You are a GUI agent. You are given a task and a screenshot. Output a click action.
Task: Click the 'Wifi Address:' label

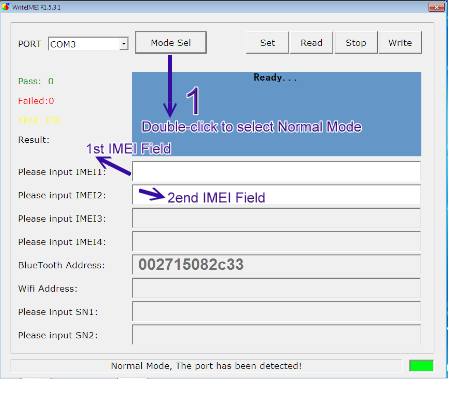[x=48, y=289]
